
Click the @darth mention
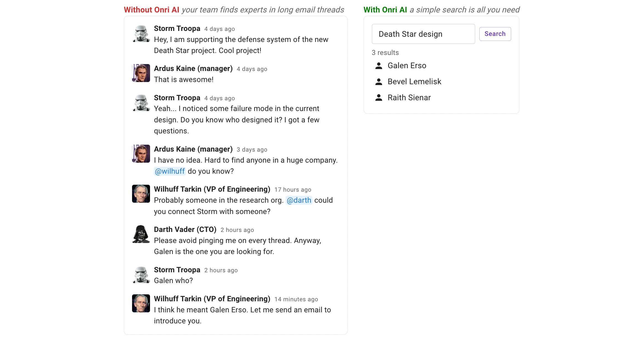(x=299, y=200)
